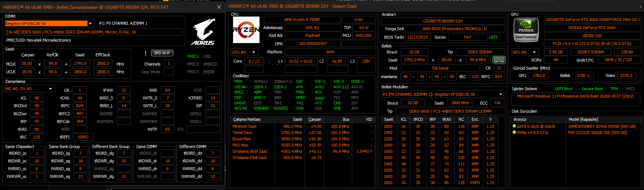Expand the Bellek Modülleri module dropdown

(x=443, y=94)
